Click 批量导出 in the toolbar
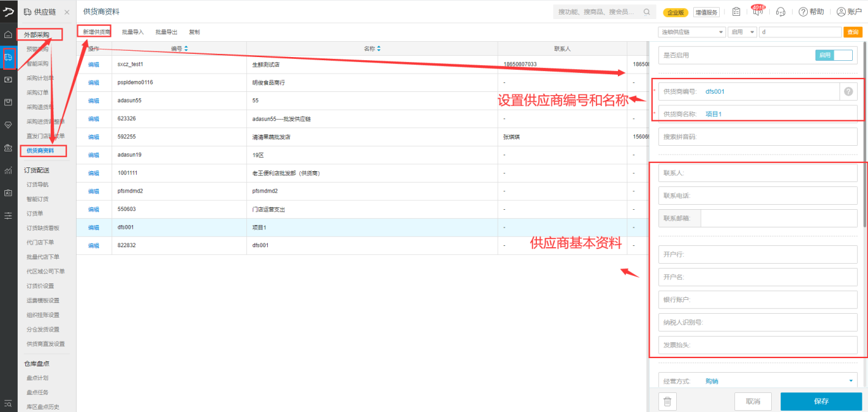The height and width of the screenshot is (412, 868). point(167,32)
